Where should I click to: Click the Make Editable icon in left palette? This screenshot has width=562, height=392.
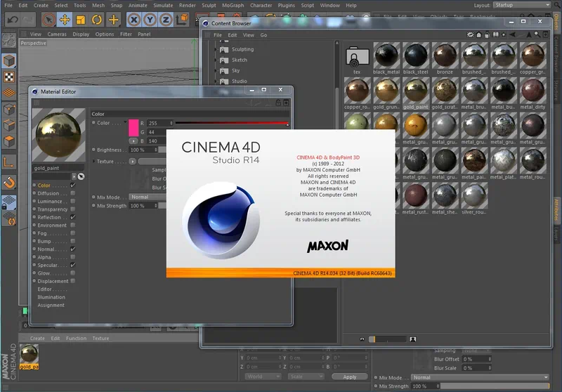9,40
